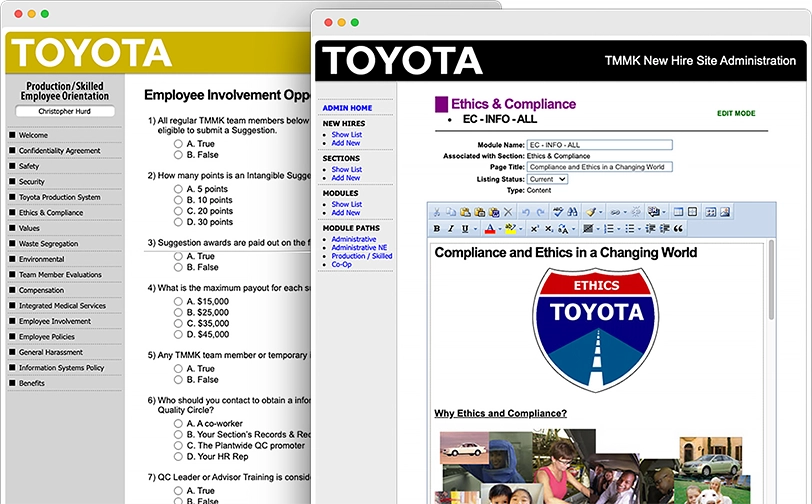
Task: Choose C. 20 points radio option
Action: coord(178,211)
